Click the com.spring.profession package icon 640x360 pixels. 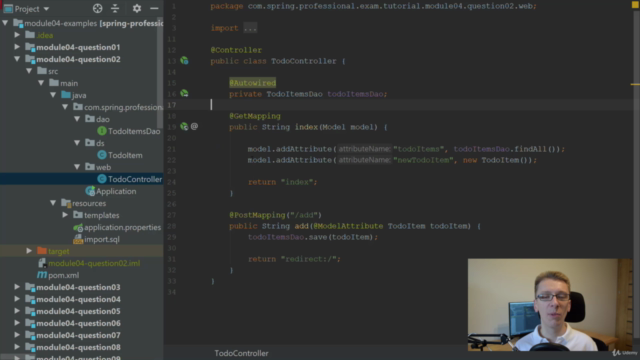point(78,107)
